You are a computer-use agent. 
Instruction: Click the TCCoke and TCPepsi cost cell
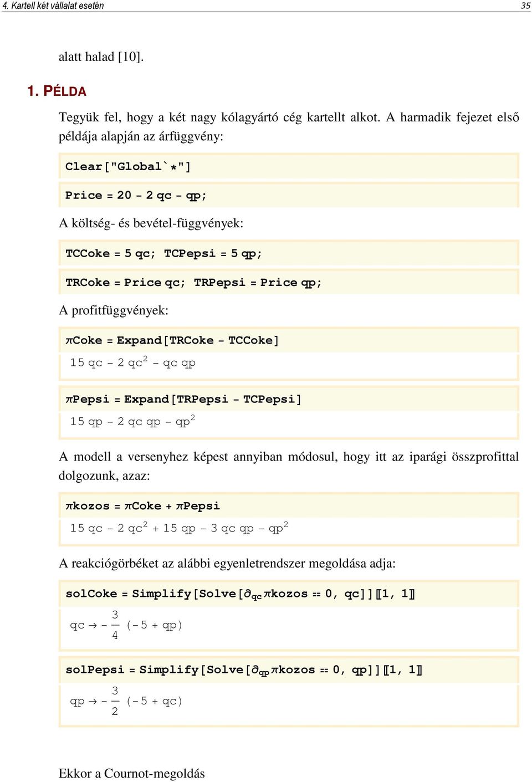tap(289, 253)
